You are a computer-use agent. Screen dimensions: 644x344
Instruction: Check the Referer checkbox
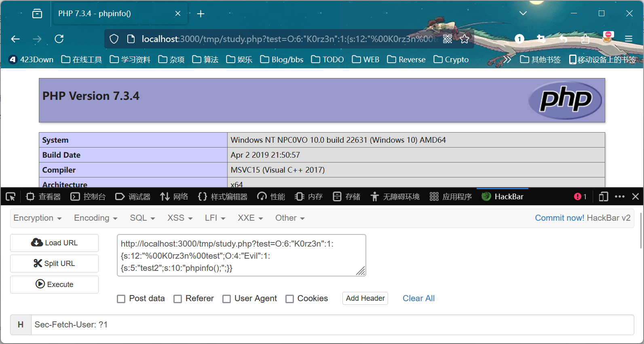coord(177,299)
